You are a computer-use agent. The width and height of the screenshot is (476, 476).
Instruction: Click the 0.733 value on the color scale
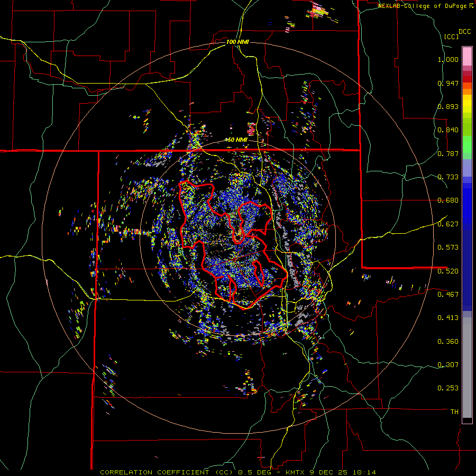click(x=448, y=177)
